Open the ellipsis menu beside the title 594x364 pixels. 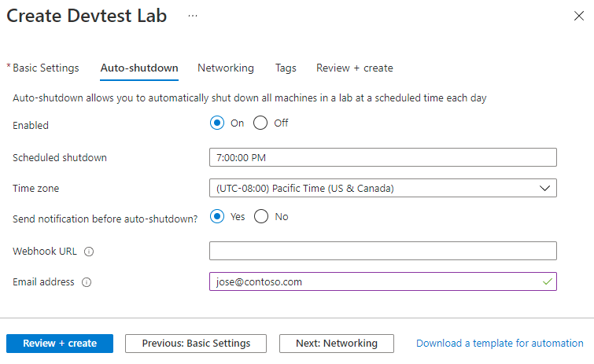tap(193, 16)
